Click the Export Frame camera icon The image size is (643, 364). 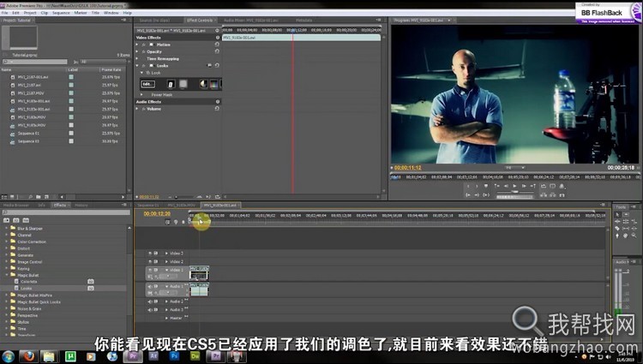[x=562, y=195]
